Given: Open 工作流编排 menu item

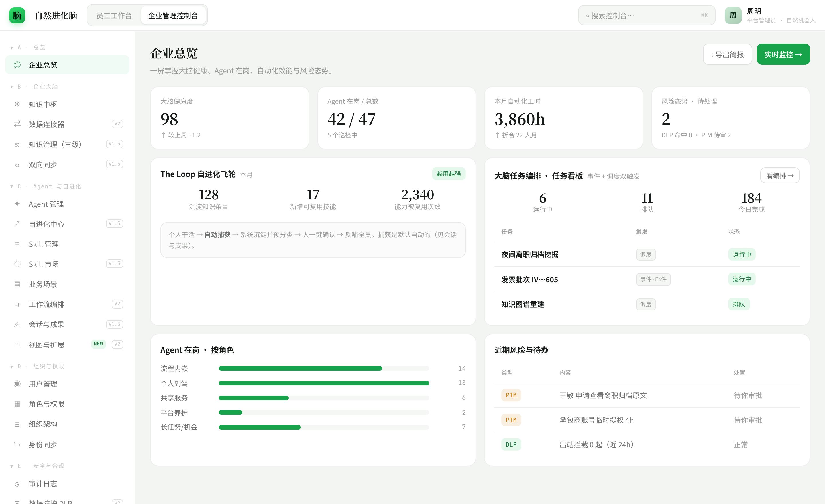Looking at the screenshot, I should (x=67, y=304).
